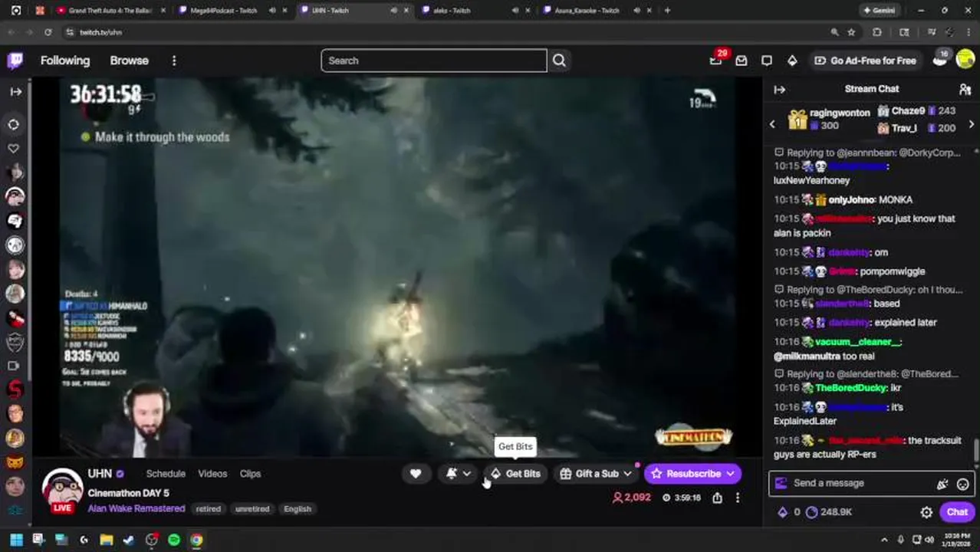Toggle the follow heart button
The image size is (980, 552).
tap(416, 474)
